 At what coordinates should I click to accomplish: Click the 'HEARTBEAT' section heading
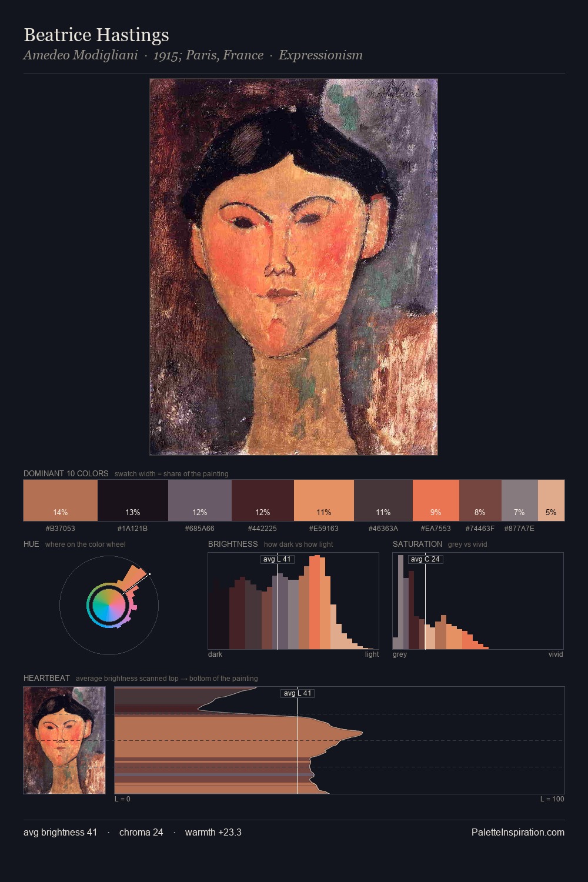click(46, 678)
